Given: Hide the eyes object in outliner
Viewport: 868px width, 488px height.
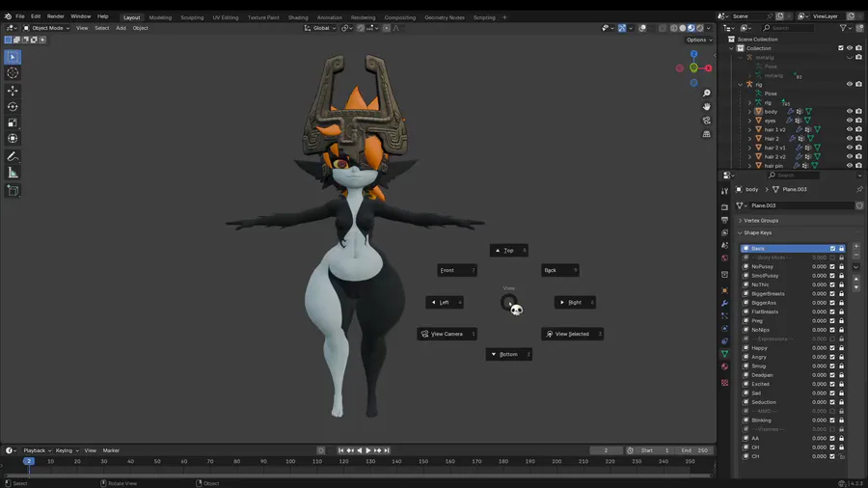Looking at the screenshot, I should click(x=849, y=120).
